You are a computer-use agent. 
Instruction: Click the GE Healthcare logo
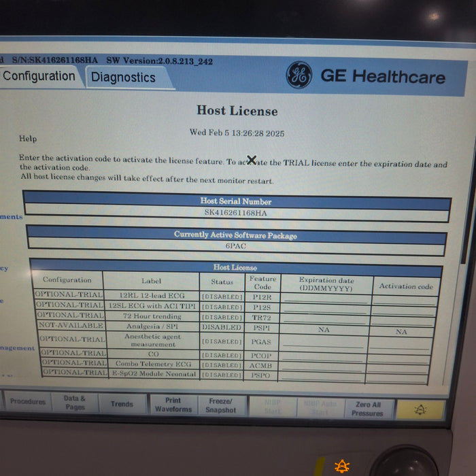(x=366, y=75)
